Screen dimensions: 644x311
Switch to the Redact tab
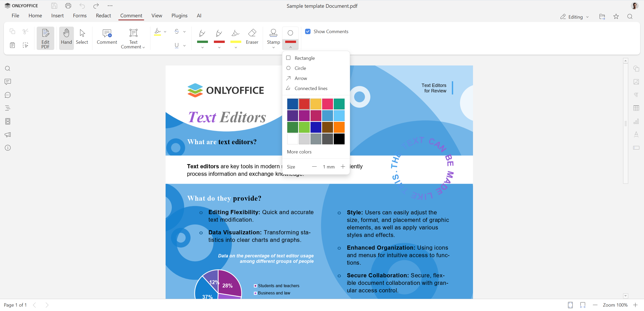click(103, 16)
